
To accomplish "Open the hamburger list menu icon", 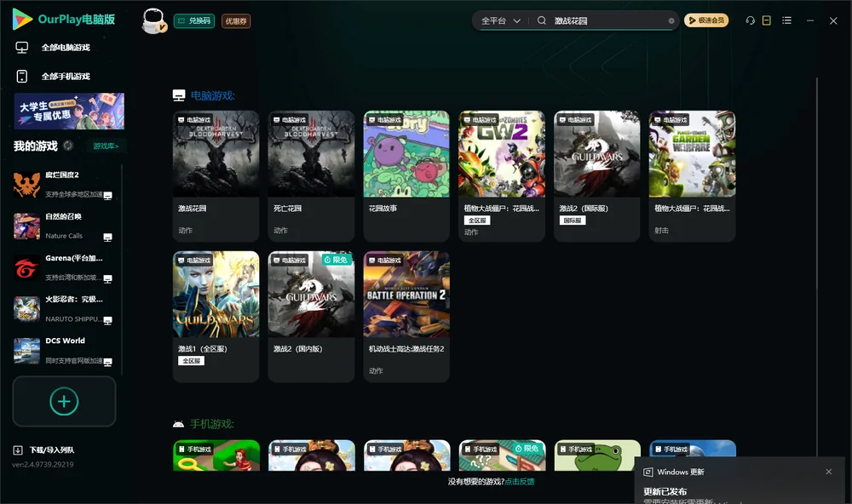I will 786,20.
